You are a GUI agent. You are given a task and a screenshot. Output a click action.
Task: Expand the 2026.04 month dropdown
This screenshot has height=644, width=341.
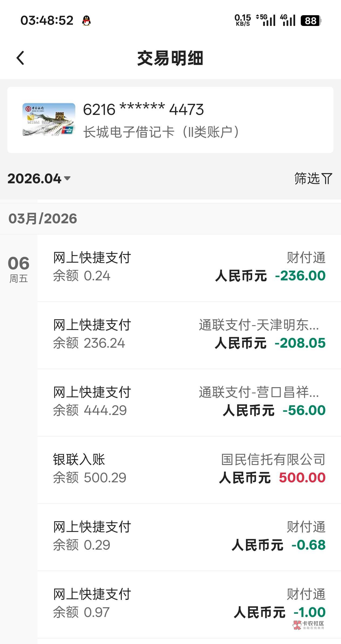point(39,178)
